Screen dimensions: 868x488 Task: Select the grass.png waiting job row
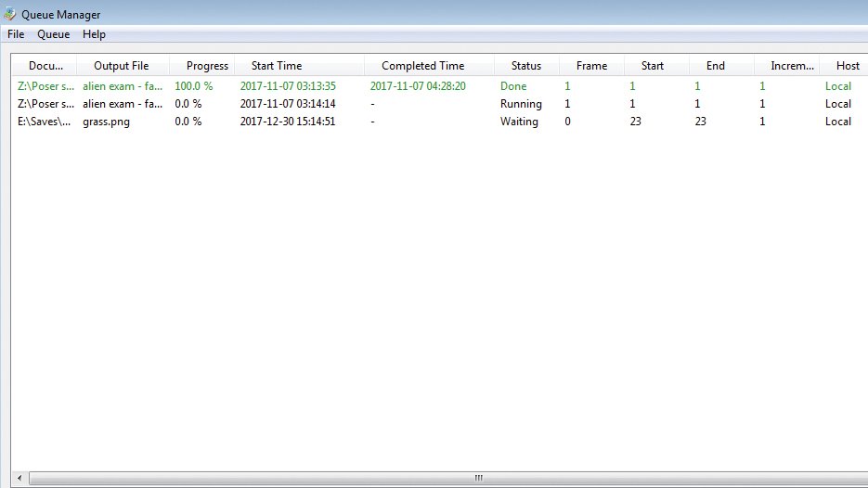pos(439,122)
